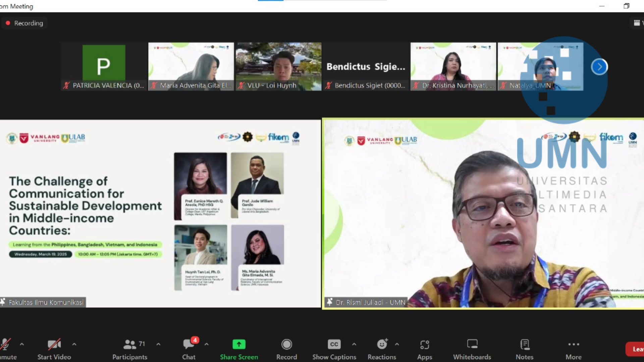This screenshot has height=362, width=644.
Task: Select Dr. Kristina Nurhayati participant tile
Action: point(453,66)
